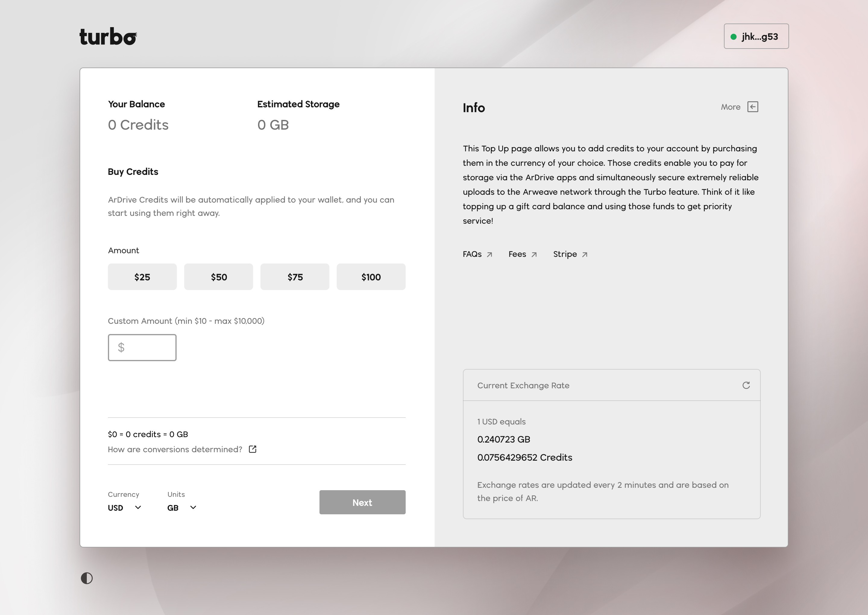The image size is (868, 615).
Task: Click the 'Buy Credits' heading
Action: (x=133, y=172)
